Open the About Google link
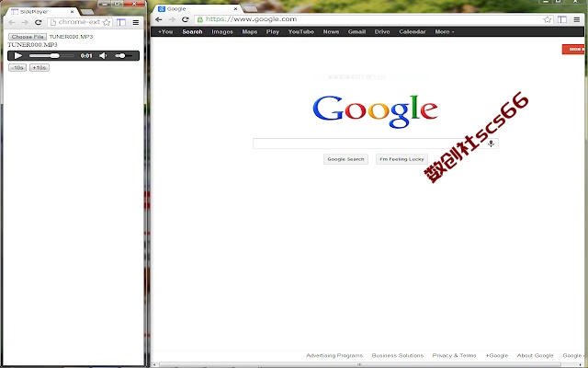The image size is (588, 368). point(535,355)
